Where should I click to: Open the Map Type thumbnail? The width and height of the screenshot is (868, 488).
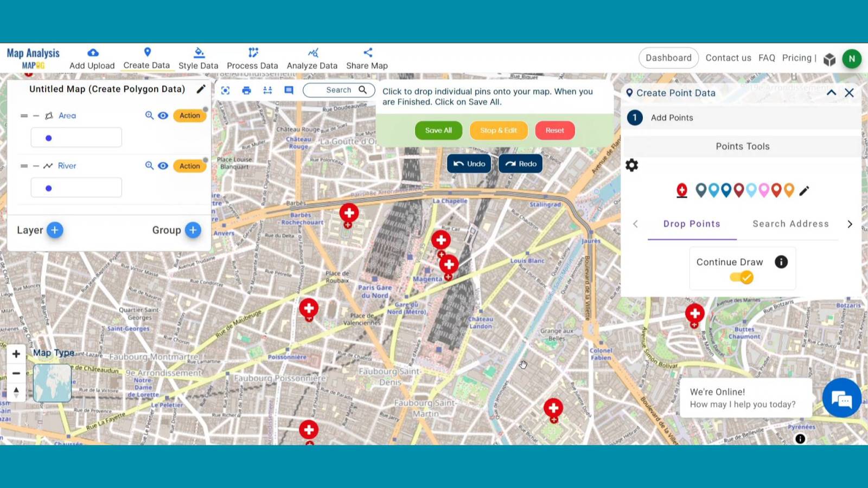pyautogui.click(x=52, y=383)
